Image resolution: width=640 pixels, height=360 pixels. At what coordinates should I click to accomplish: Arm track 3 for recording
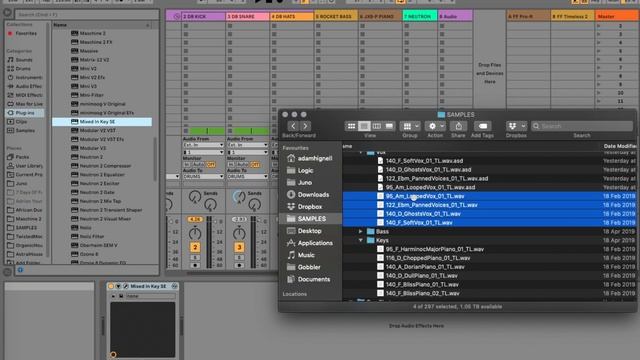[x=239, y=265]
